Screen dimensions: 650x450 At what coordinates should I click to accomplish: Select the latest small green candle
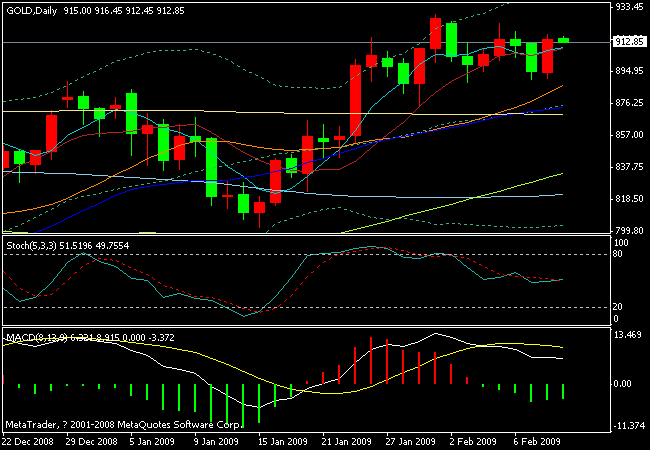coord(563,39)
